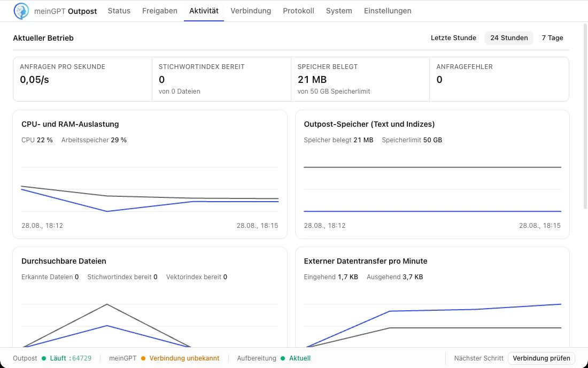
Task: Click the von 50 GB Speicherlimit text
Action: 334,91
